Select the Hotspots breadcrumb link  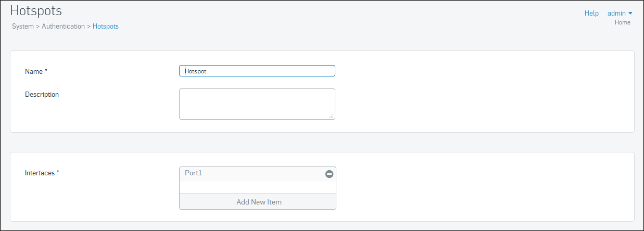click(x=106, y=27)
